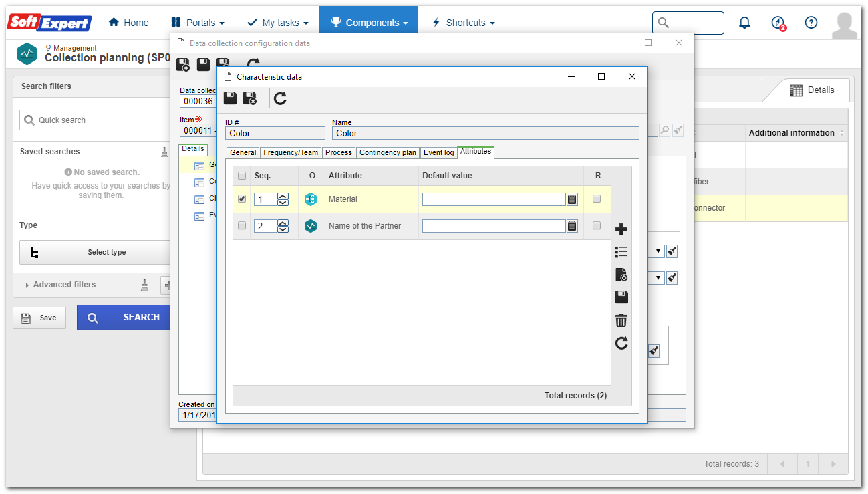Click the save disk icon in side toolbar
The width and height of the screenshot is (868, 494).
click(621, 297)
